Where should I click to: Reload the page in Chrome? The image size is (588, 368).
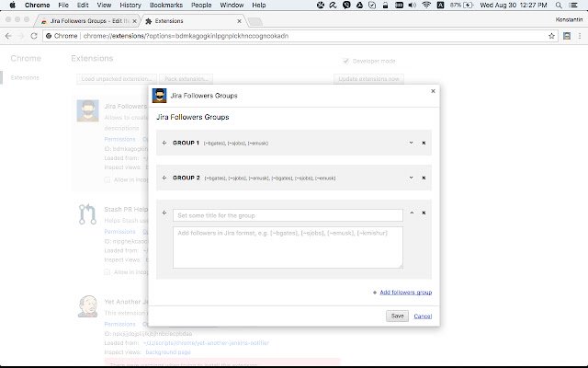coord(34,36)
